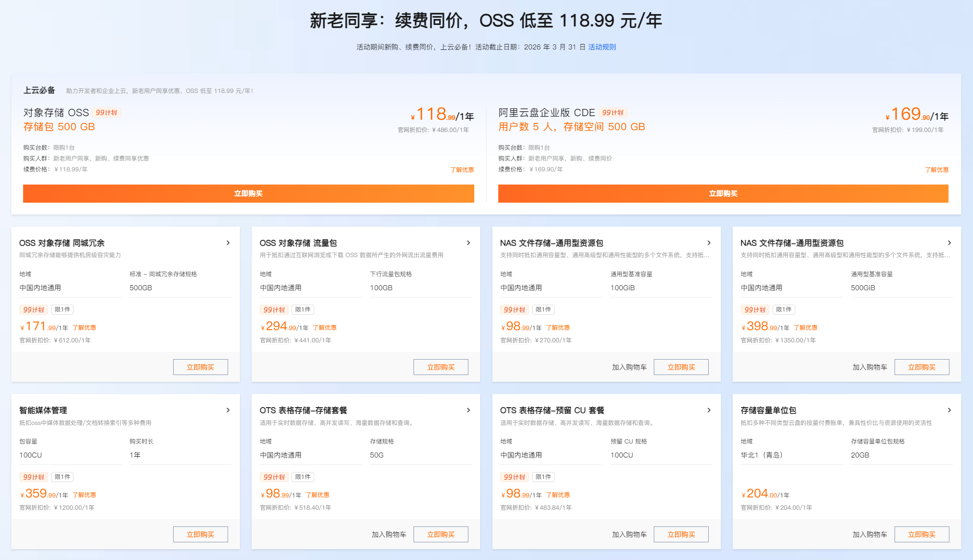The width and height of the screenshot is (973, 560).
Task: Expand the OSS 对象存储 流量包 card arrow
Action: [x=468, y=243]
